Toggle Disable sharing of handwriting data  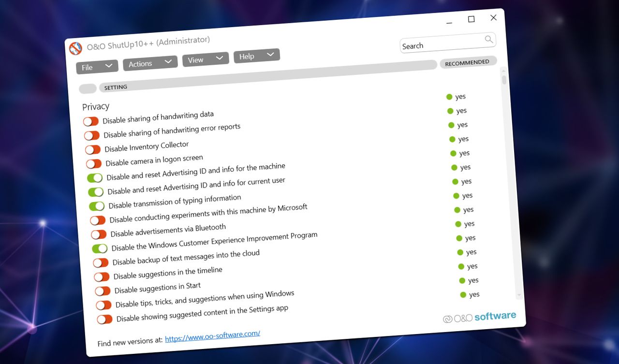(x=90, y=121)
